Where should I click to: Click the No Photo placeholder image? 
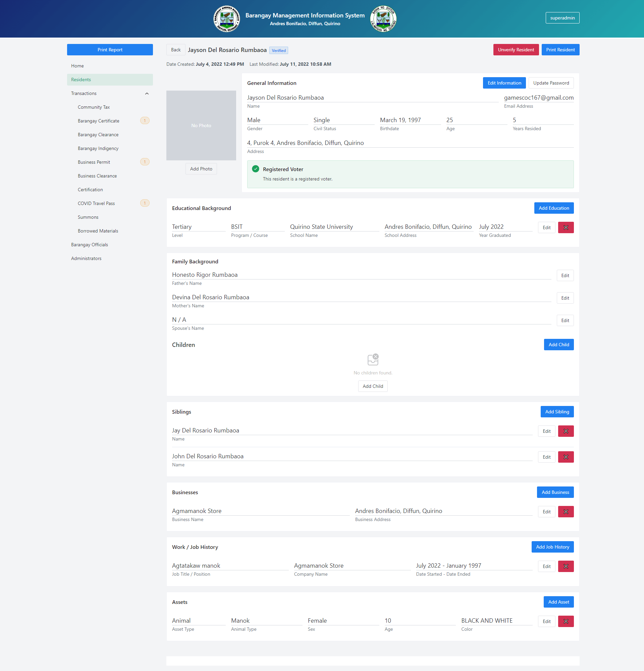tap(201, 125)
